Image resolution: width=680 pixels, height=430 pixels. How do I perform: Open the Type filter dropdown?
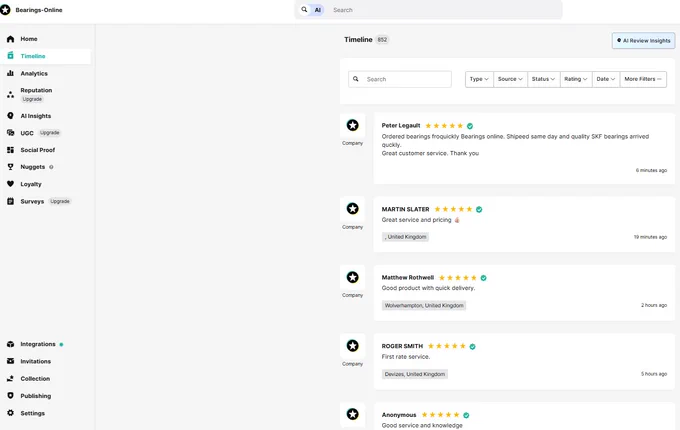pos(479,79)
